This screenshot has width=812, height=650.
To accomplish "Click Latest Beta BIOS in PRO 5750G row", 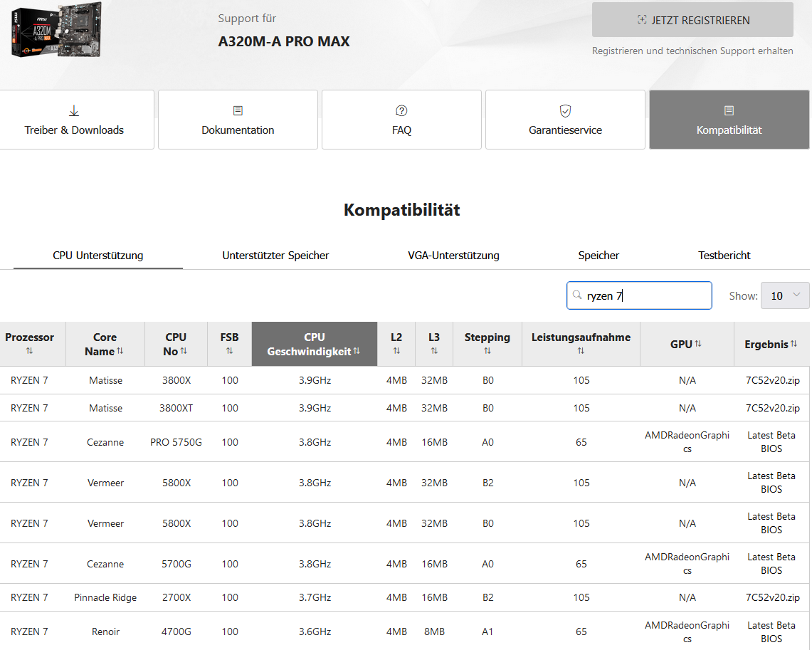I will click(x=771, y=442).
